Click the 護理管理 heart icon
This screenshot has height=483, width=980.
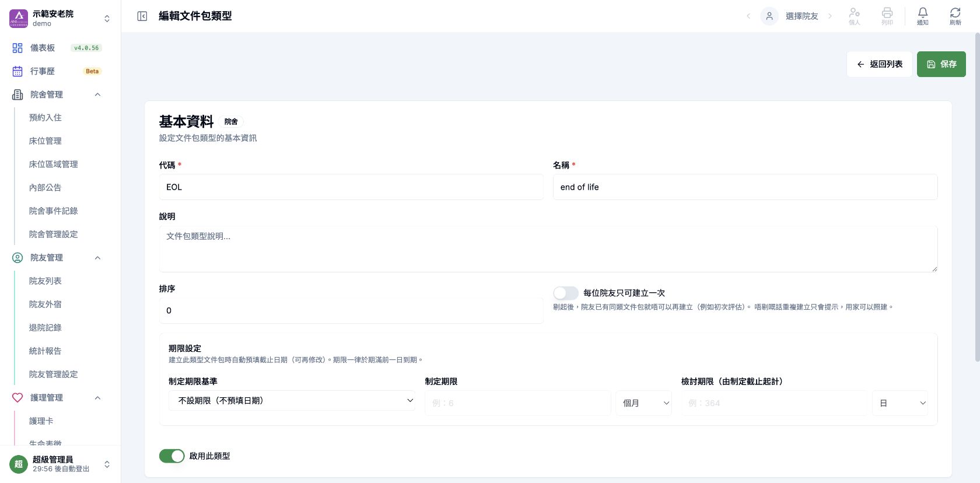tap(17, 398)
